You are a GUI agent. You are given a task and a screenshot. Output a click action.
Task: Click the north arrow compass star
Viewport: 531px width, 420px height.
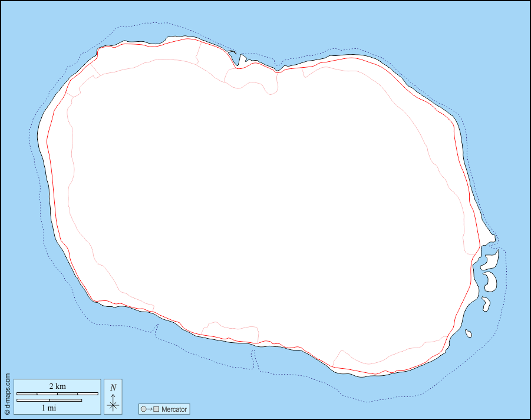click(x=113, y=405)
